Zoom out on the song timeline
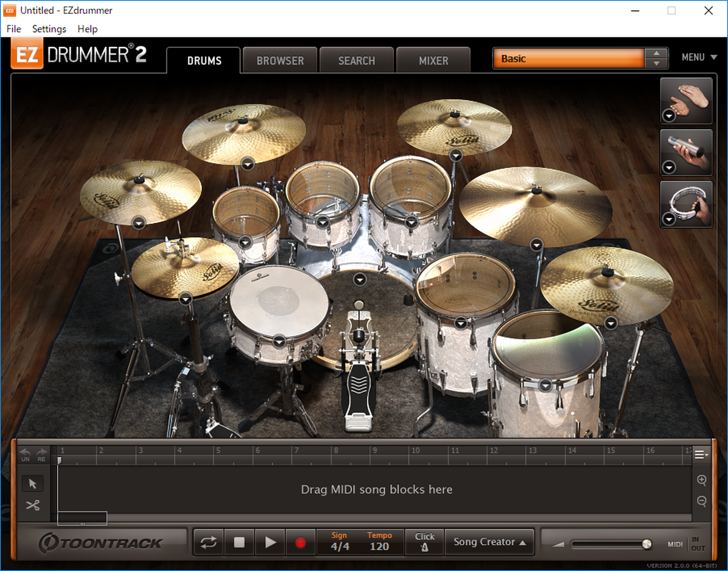Viewport: 728px width, 571px height. tap(701, 501)
